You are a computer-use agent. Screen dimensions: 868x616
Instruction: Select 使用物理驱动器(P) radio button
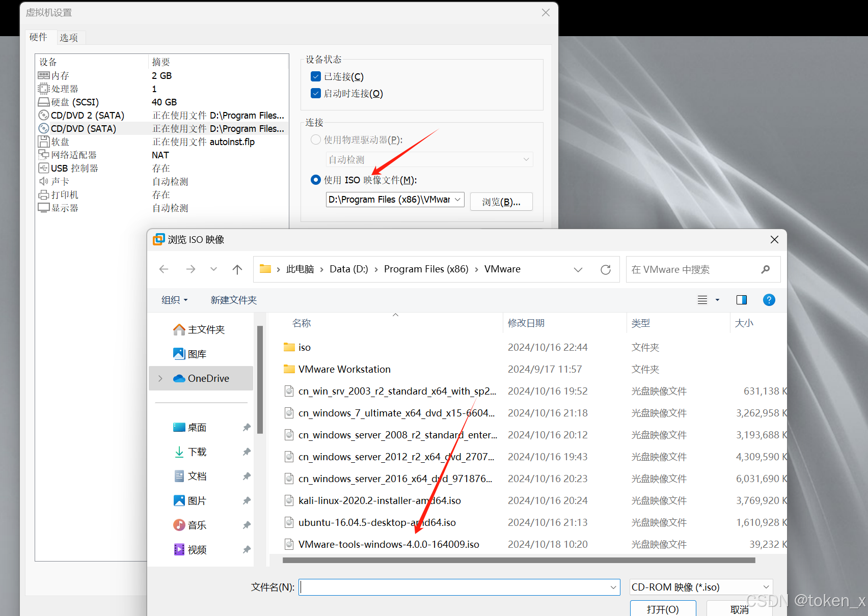(x=316, y=139)
